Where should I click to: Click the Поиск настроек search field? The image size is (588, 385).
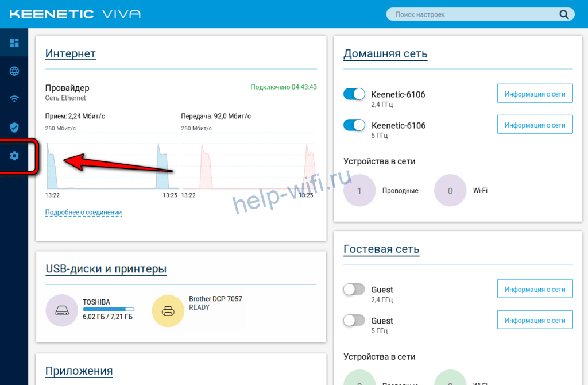(481, 14)
